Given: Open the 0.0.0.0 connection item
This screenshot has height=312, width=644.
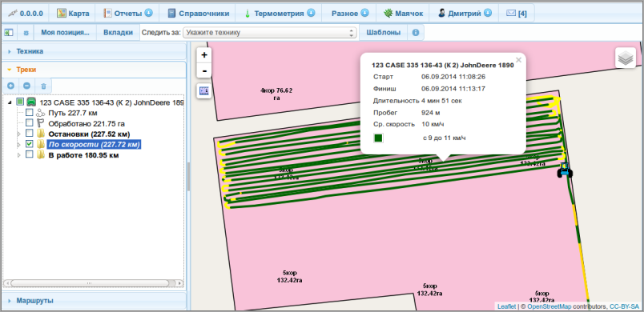Looking at the screenshot, I should (x=26, y=13).
